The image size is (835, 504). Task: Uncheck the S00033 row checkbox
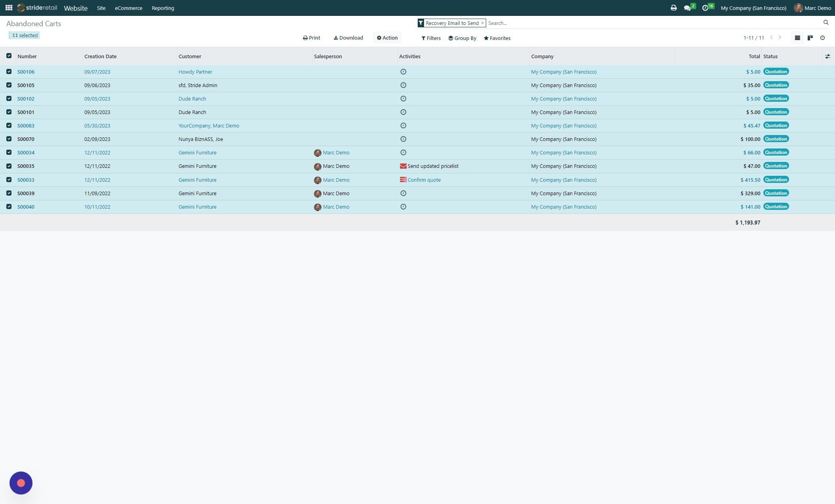tap(9, 180)
